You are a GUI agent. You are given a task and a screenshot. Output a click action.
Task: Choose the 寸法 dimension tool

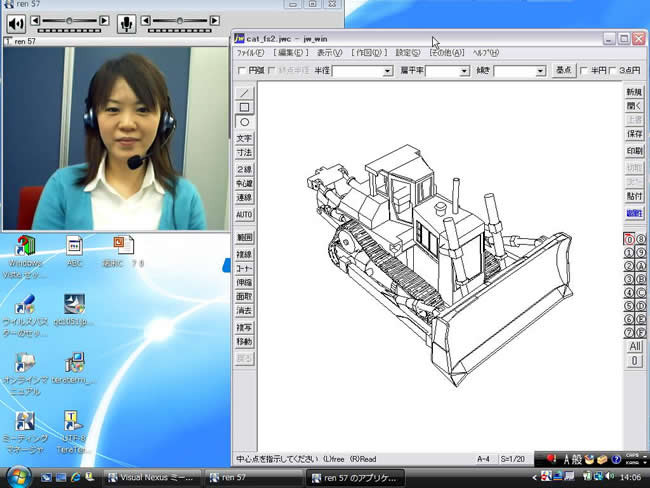coord(244,153)
